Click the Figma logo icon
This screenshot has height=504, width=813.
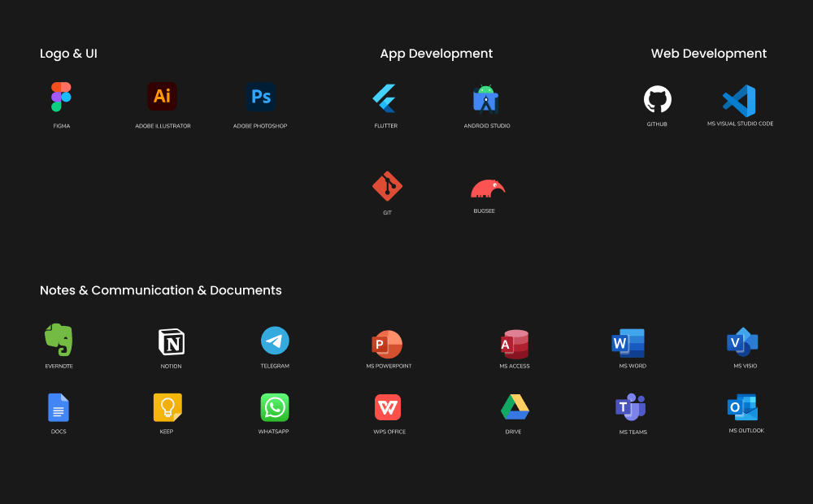point(61,97)
